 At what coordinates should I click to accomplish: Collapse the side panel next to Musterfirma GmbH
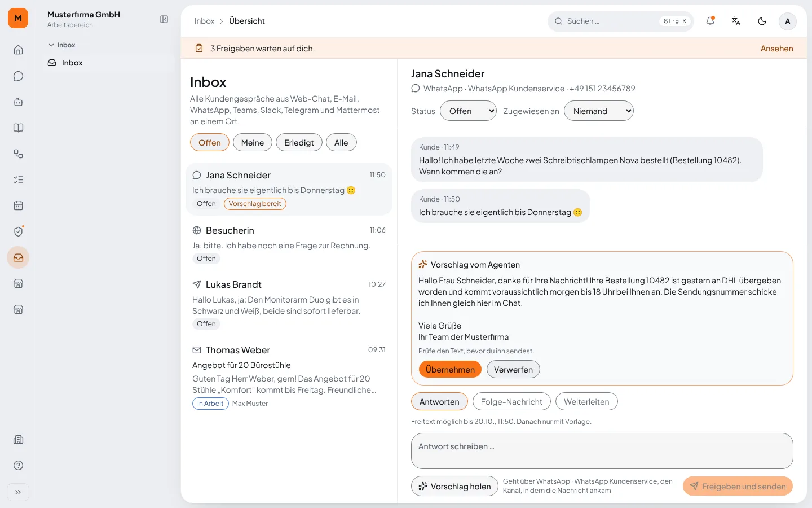pyautogui.click(x=164, y=19)
